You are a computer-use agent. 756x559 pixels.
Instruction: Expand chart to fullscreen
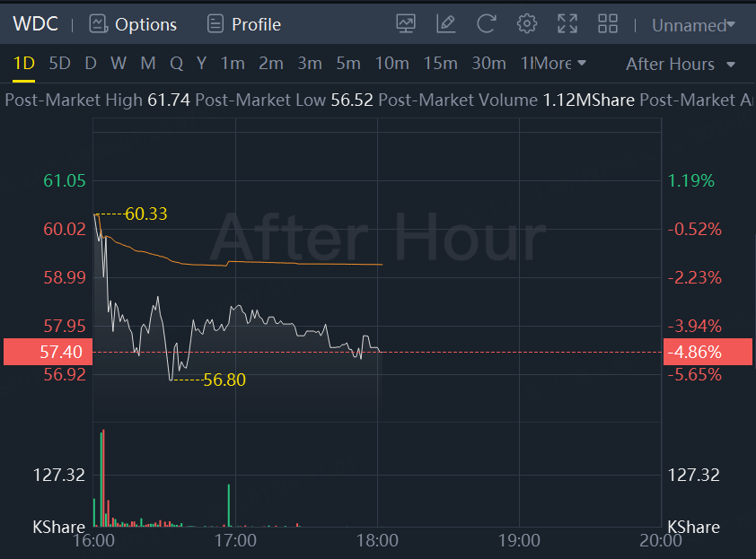567,24
